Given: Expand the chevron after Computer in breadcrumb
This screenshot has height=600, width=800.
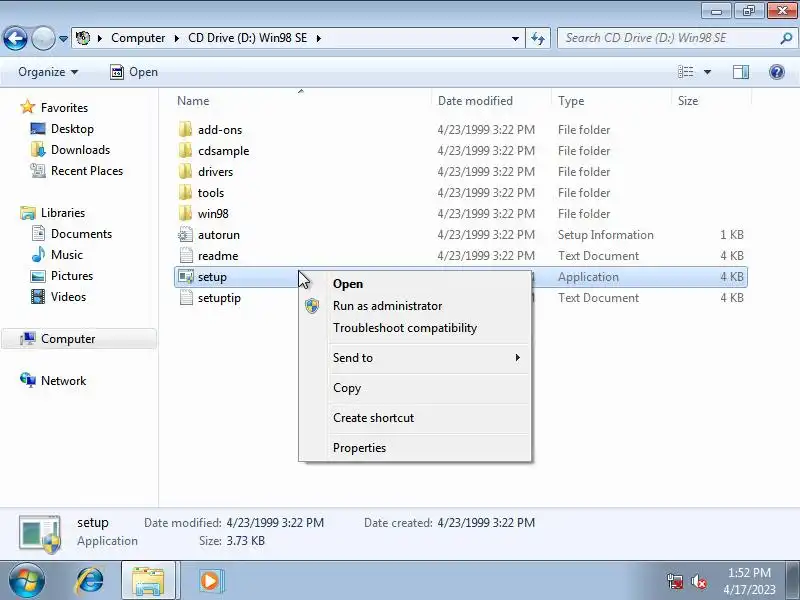Looking at the screenshot, I should (177, 38).
